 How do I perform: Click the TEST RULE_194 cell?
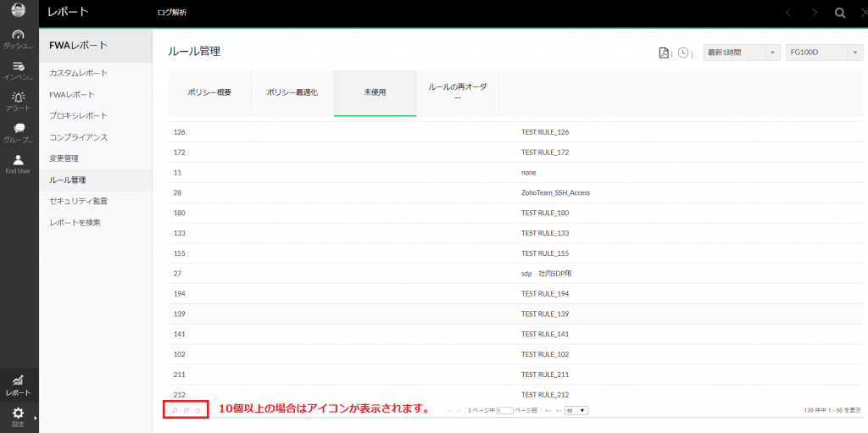tap(545, 294)
